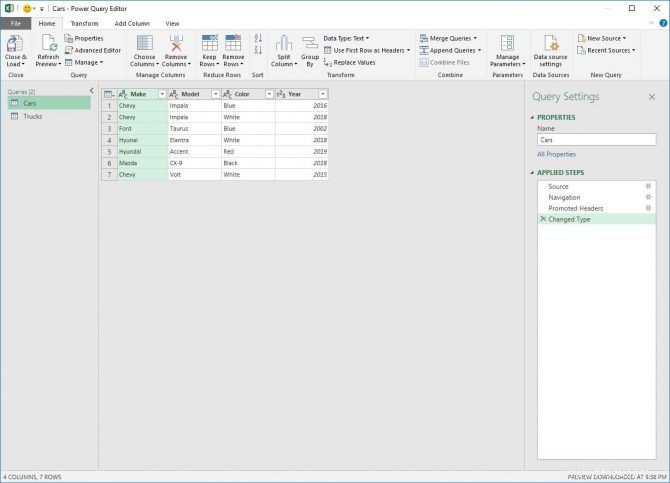Collapse the ribbon with the chevron

click(652, 23)
